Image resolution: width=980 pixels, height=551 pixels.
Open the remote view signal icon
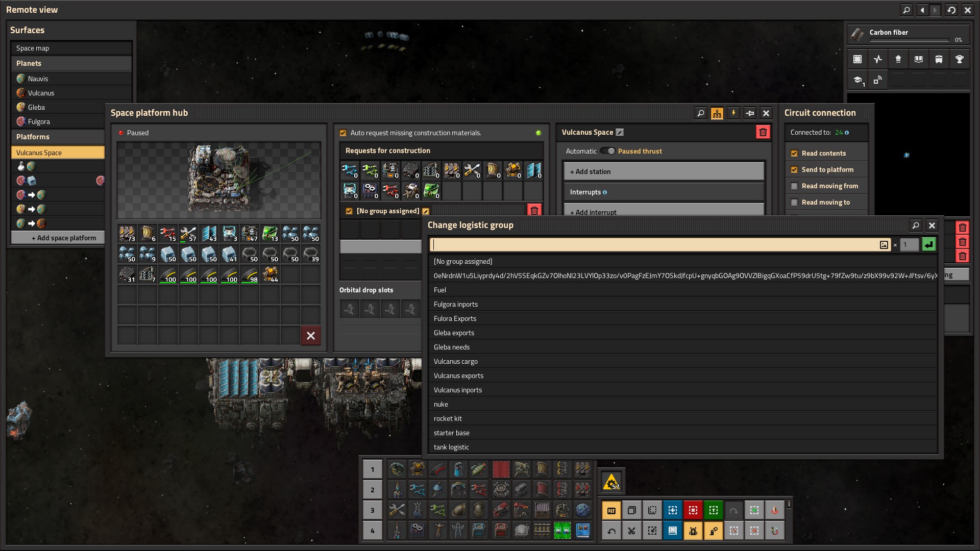click(x=878, y=80)
